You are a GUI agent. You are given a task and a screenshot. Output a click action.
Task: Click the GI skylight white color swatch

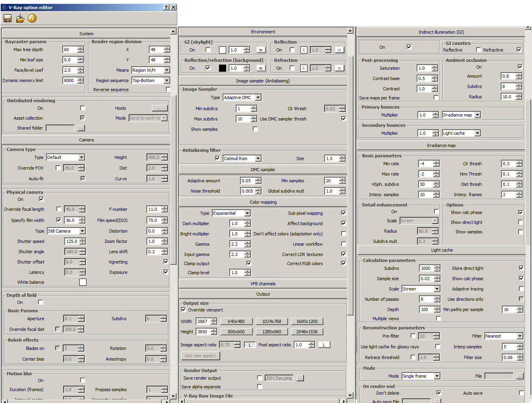click(x=223, y=50)
